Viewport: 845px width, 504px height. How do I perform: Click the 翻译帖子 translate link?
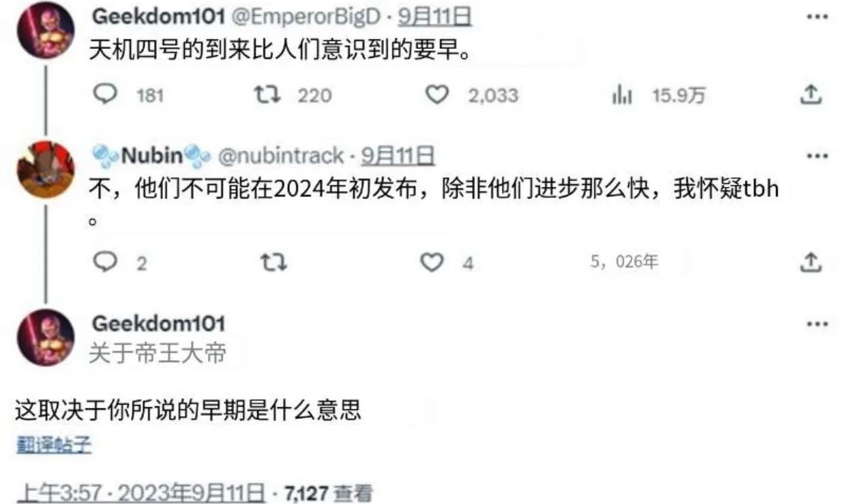tap(53, 446)
